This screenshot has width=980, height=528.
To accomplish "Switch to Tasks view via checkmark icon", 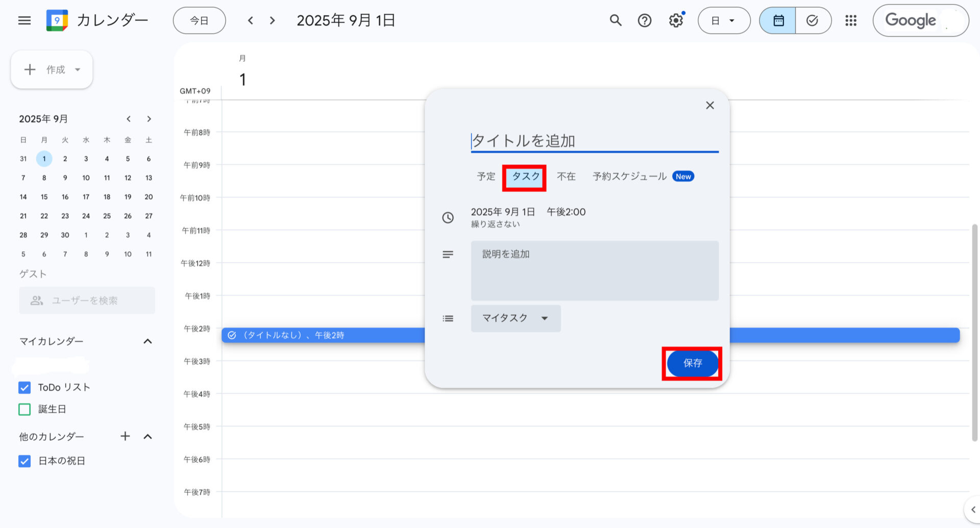I will pos(812,20).
